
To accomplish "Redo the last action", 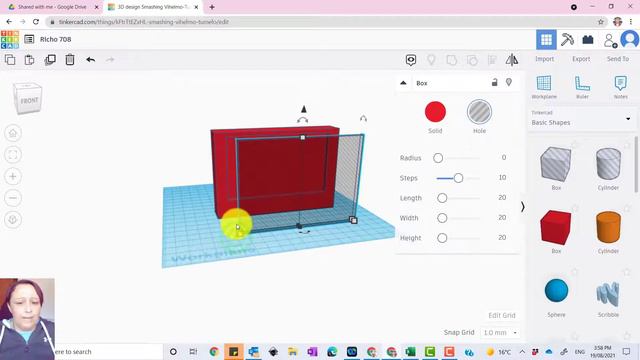I will pos(110,60).
